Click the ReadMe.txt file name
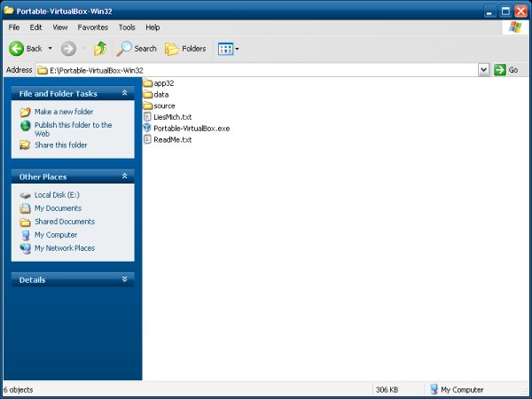The width and height of the screenshot is (532, 399). [x=173, y=140]
